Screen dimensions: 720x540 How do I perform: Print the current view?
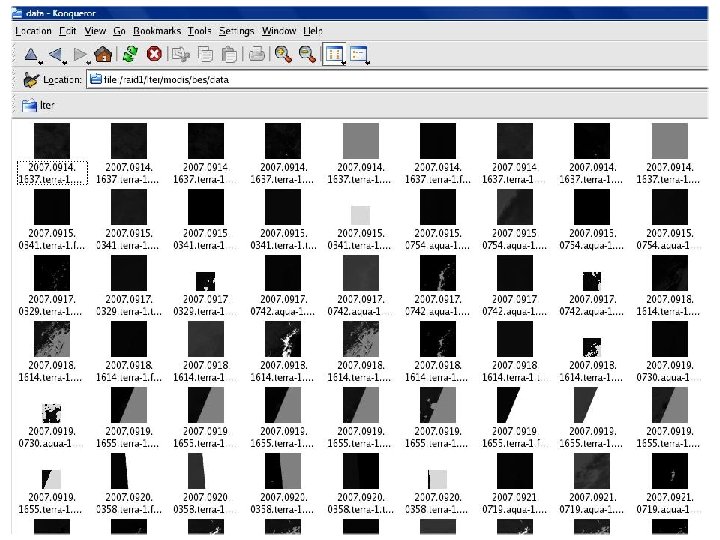pyautogui.click(x=257, y=55)
